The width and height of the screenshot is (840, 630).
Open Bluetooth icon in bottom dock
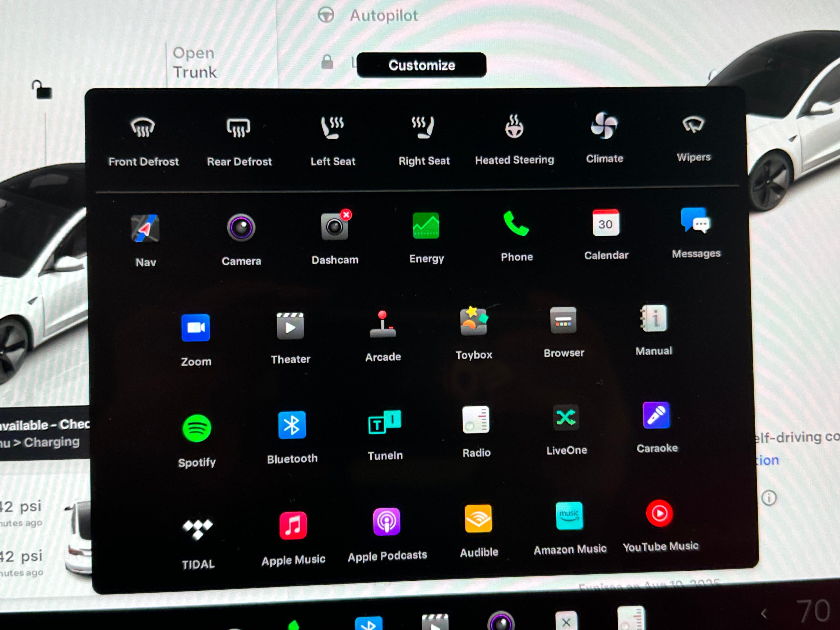click(x=368, y=623)
